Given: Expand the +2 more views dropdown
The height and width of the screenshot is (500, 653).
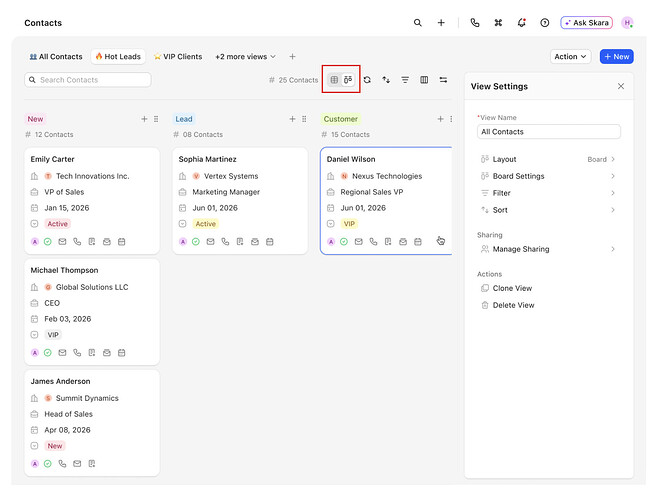Looking at the screenshot, I should tap(245, 57).
